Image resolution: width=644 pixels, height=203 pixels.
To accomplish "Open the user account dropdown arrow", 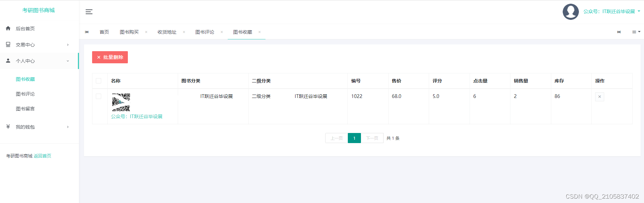I will [639, 11].
